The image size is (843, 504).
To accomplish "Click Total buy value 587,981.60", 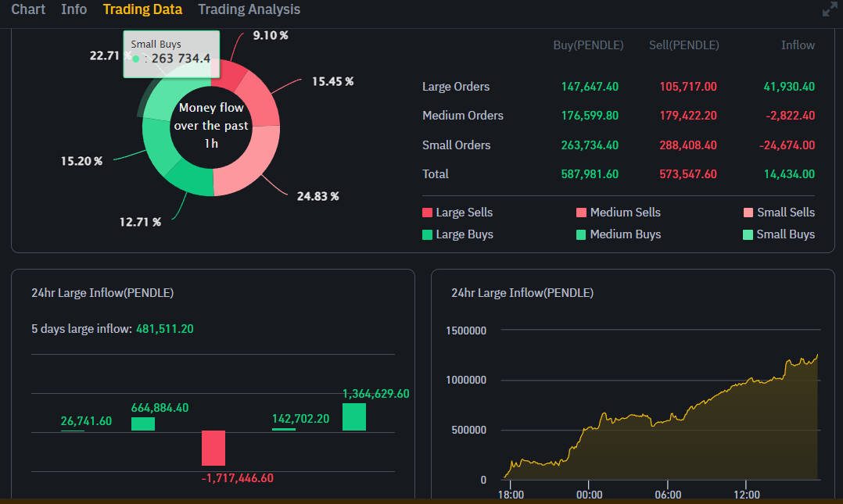I will coord(590,174).
